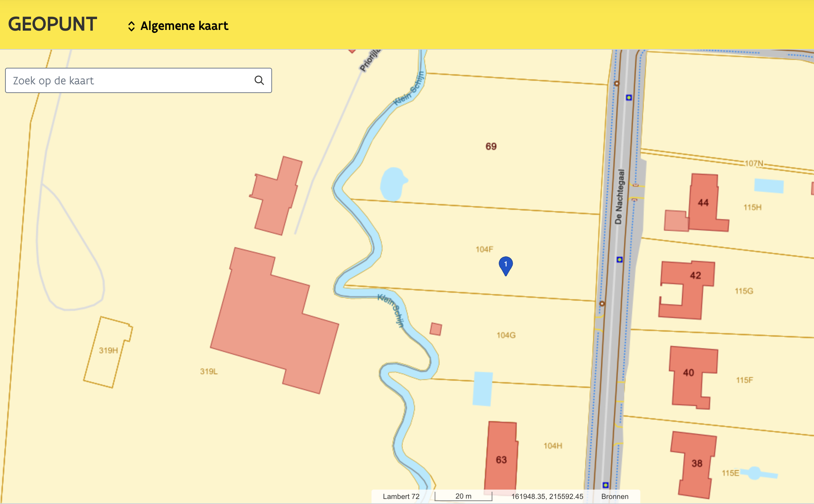Click the brown circle marker near parcel 104G
The image size is (814, 504).
click(x=602, y=304)
